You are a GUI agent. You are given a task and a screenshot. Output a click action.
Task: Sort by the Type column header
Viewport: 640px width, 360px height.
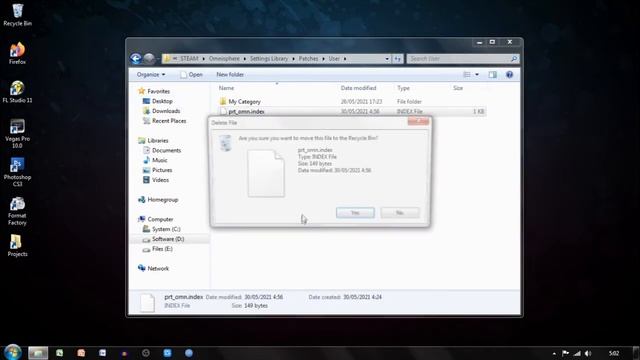pos(403,88)
